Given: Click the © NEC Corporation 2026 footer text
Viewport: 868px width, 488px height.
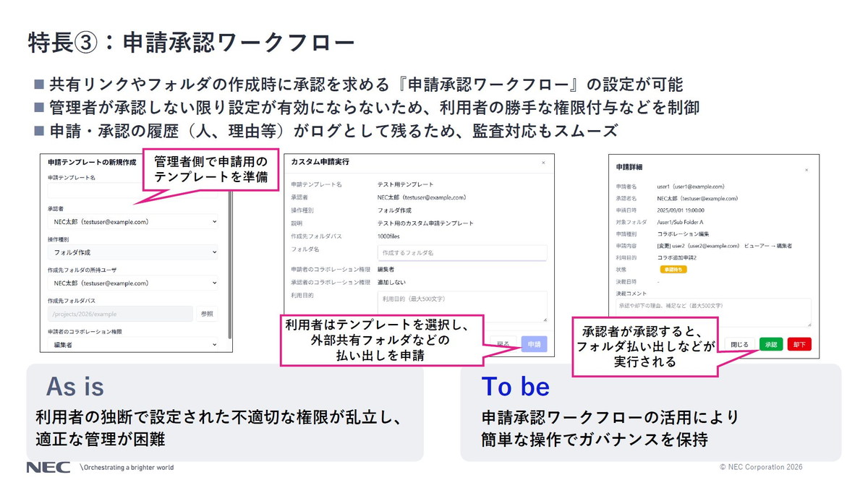Looking at the screenshot, I should [760, 467].
